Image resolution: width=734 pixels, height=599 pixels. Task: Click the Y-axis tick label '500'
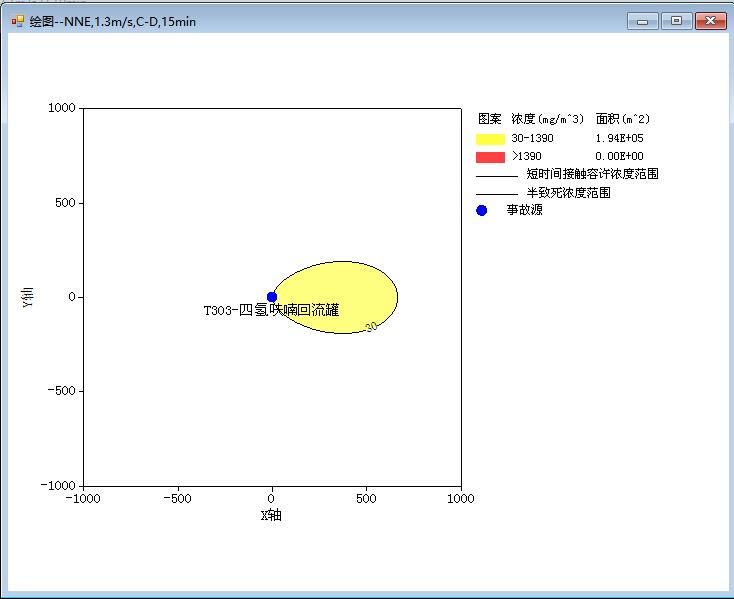point(65,203)
